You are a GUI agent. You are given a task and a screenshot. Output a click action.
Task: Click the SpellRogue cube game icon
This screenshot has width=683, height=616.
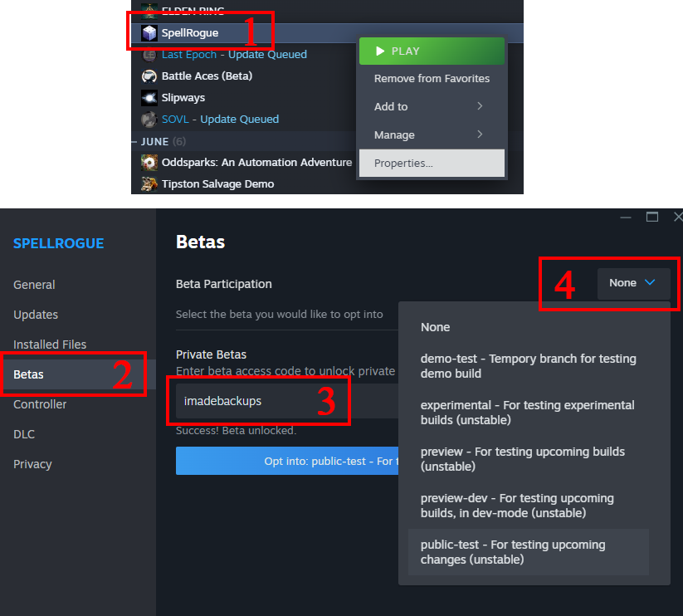(149, 32)
